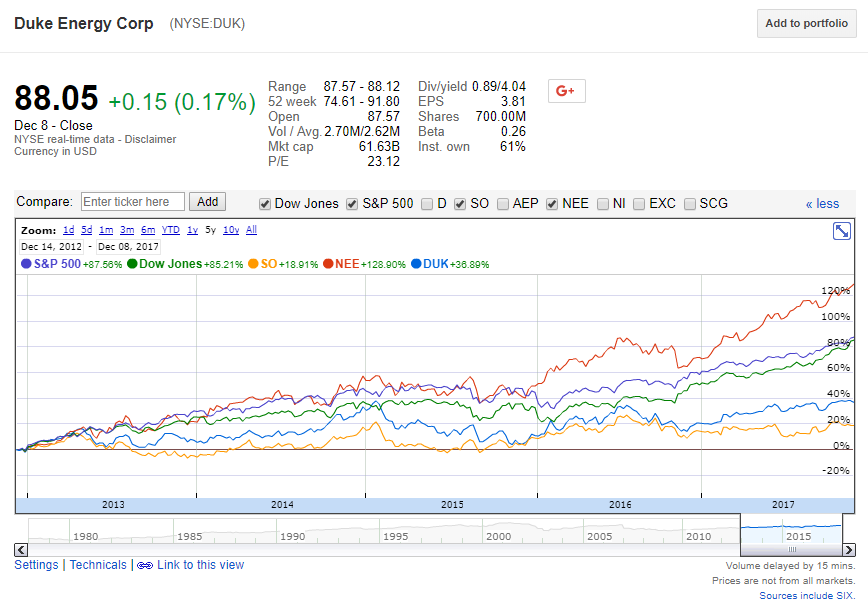
Task: Click the Dow Jones green legend dot
Action: pyautogui.click(x=132, y=264)
